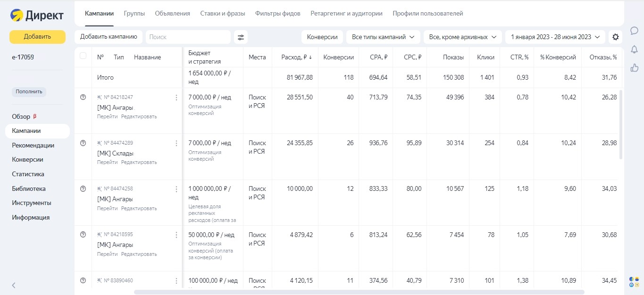The image size is (644, 295).
Task: Open three-dot menu for campaign № 84474289
Action: (x=176, y=143)
